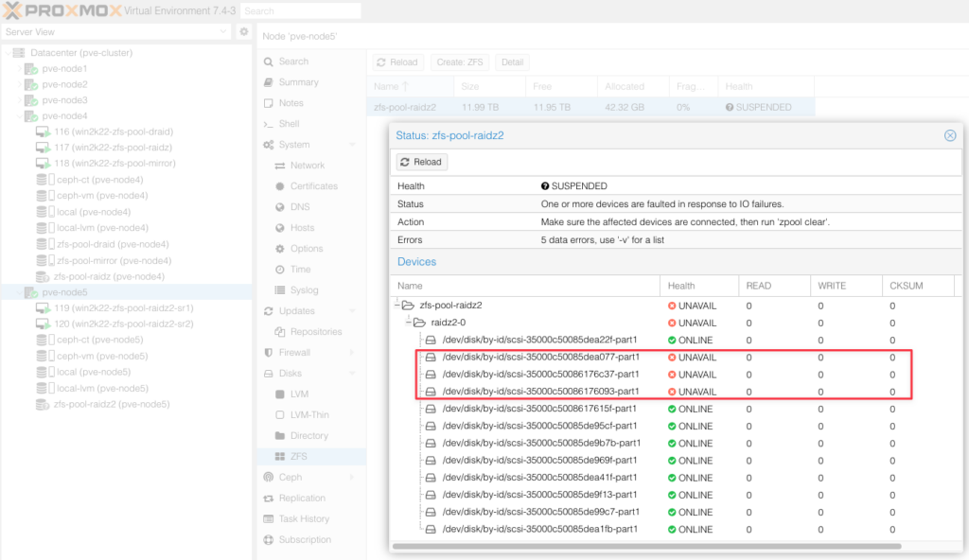Open the Hosts menu item
Viewport: 969px width, 560px height.
click(x=312, y=228)
